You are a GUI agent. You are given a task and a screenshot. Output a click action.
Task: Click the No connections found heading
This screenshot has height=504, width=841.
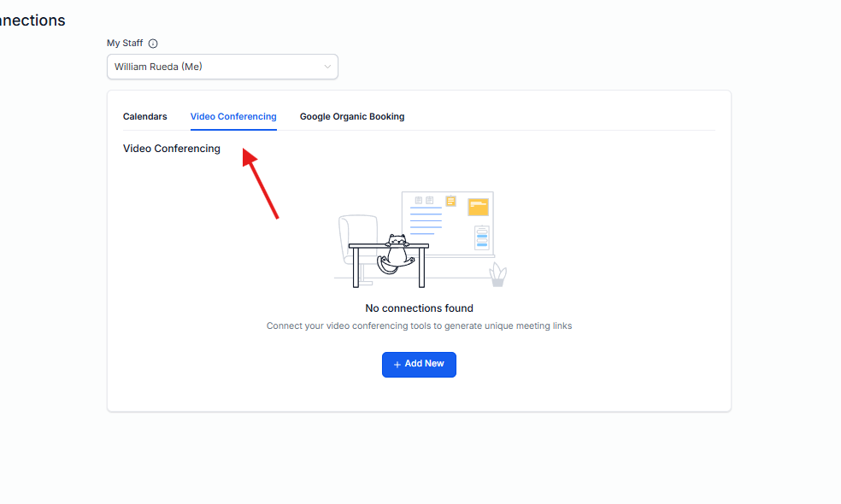coord(419,308)
